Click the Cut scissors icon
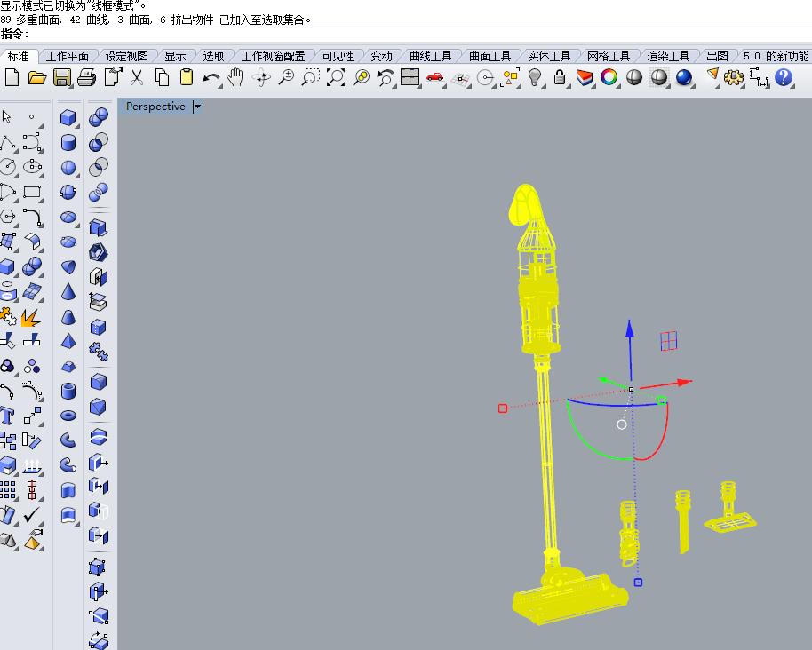Image resolution: width=812 pixels, height=650 pixels. [136, 77]
